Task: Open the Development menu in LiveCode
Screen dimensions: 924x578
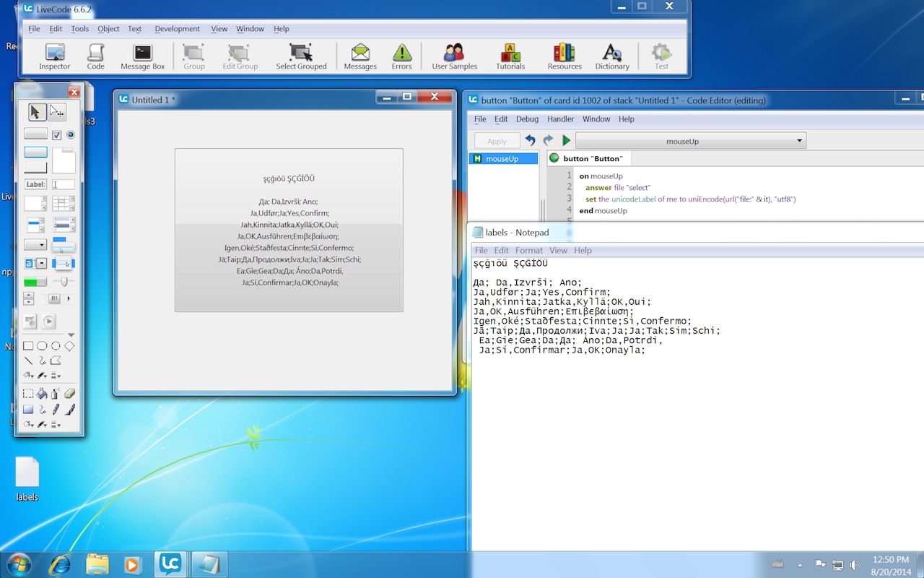Action: coord(177,29)
